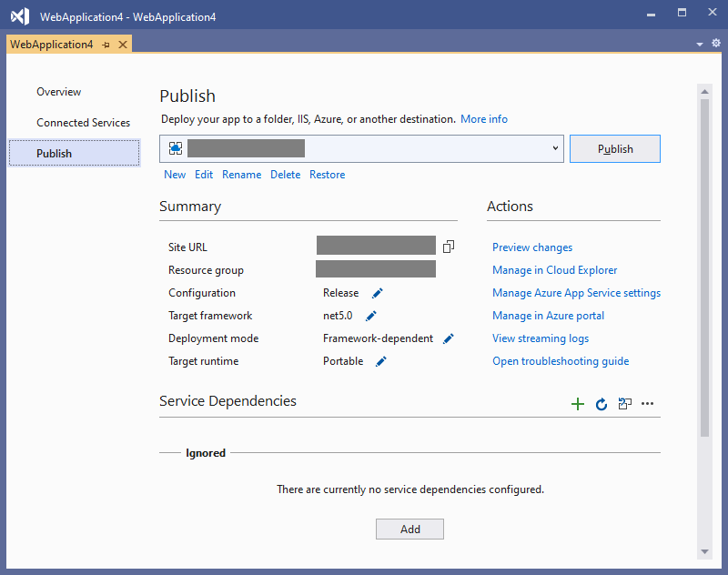Select the Publish section in sidebar
Viewport: 728px width, 575px height.
(75, 153)
